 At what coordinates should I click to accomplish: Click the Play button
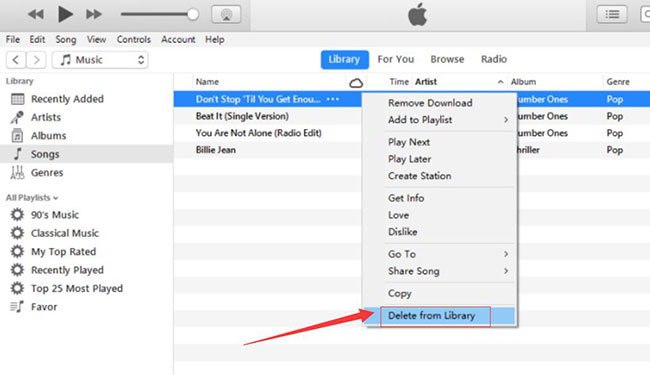65,15
